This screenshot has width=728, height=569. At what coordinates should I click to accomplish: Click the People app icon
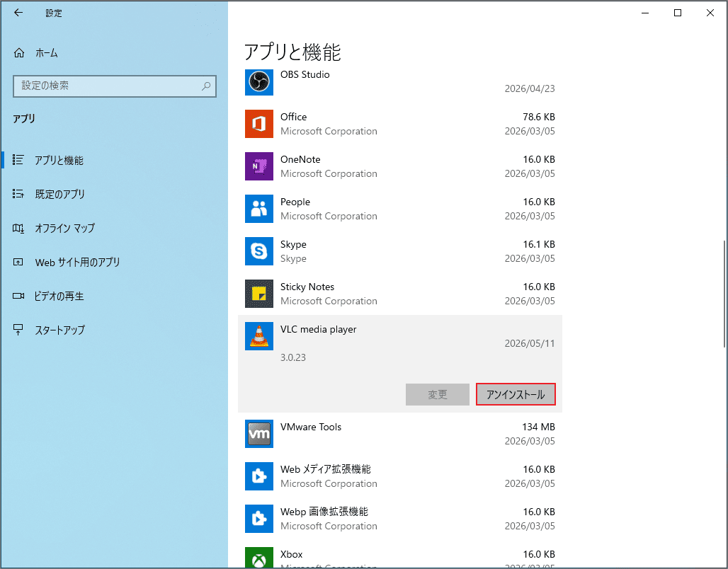(259, 209)
